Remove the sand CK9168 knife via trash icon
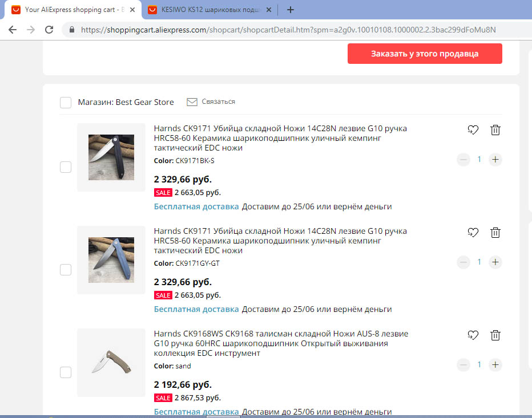532x418 pixels. point(495,335)
